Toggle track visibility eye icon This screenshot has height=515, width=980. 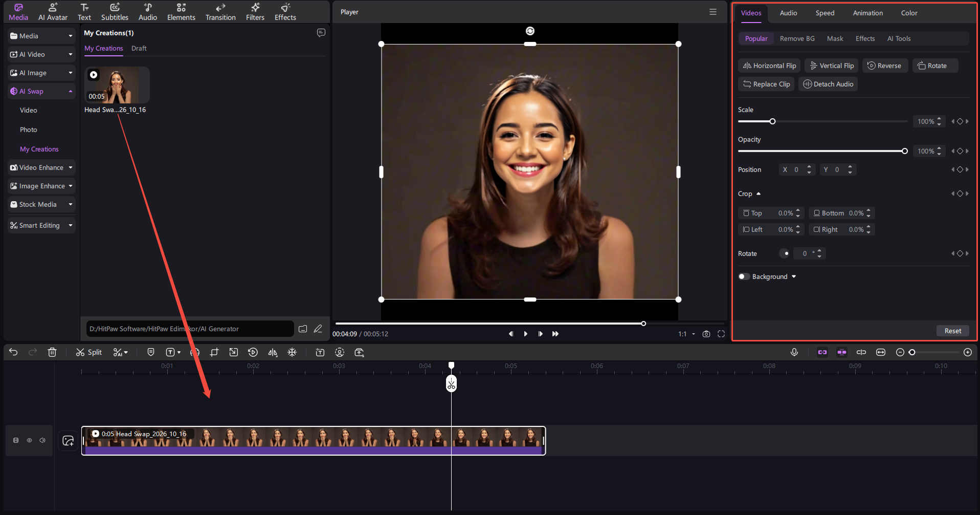point(29,440)
